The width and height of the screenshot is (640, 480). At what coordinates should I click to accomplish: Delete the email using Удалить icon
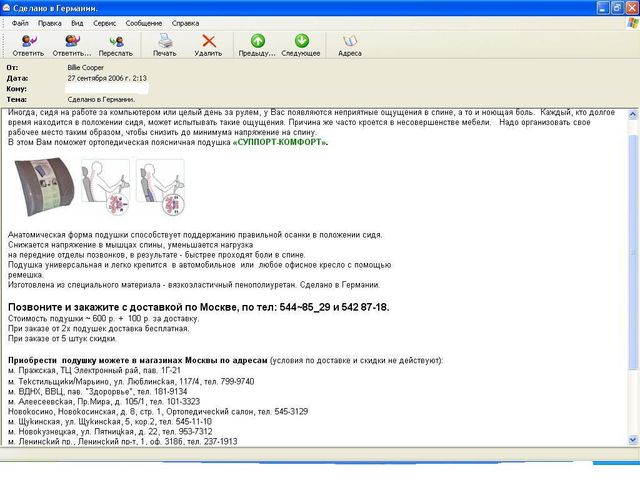tap(208, 45)
